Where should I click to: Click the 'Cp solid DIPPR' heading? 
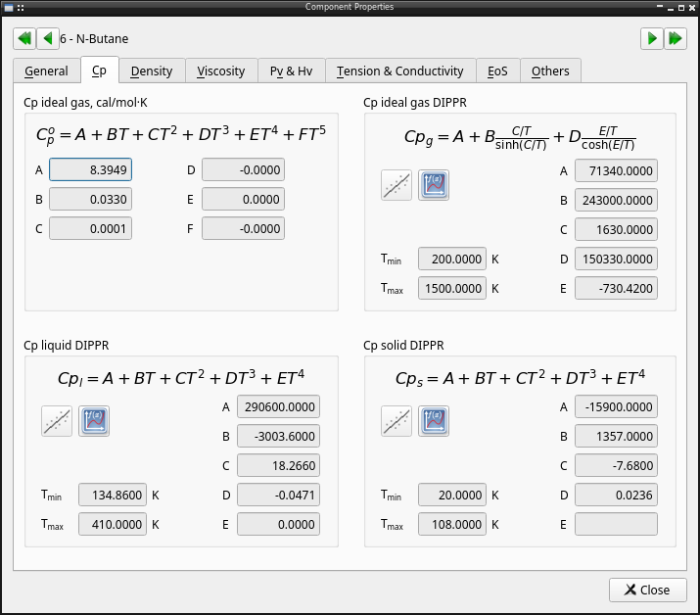coord(403,346)
